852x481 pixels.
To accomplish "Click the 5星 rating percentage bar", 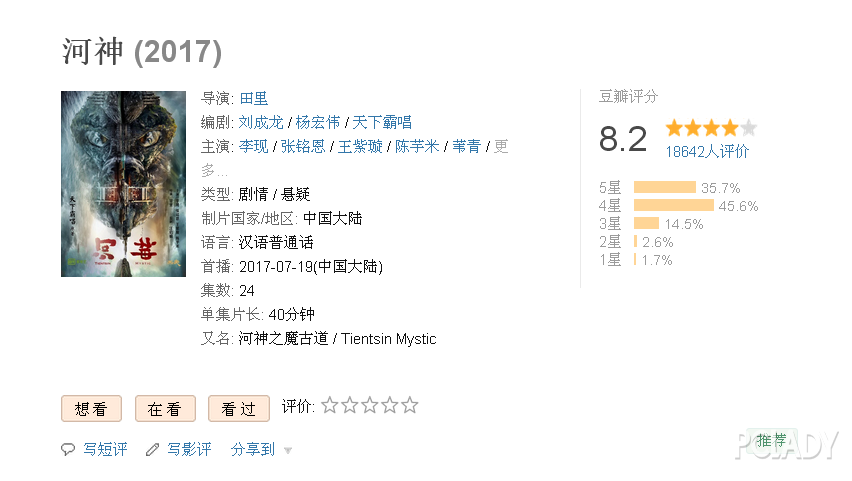I will [665, 188].
